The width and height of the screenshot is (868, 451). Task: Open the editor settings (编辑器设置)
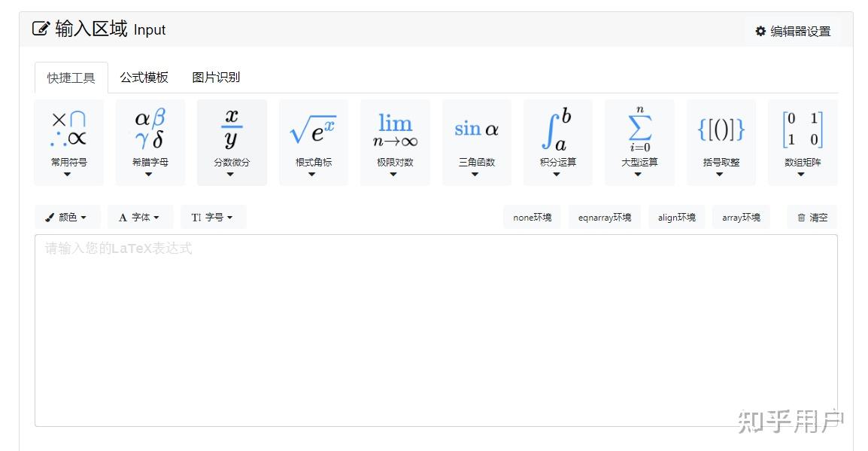tap(794, 31)
